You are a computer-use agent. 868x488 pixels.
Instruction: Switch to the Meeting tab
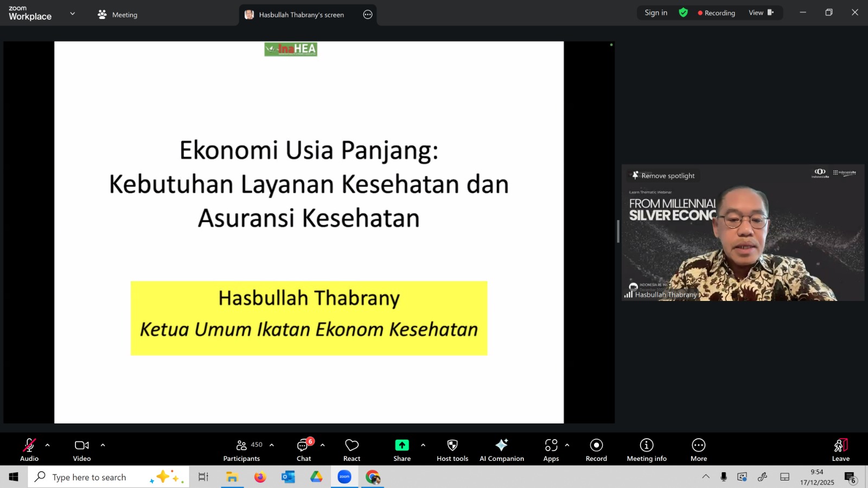click(118, 15)
